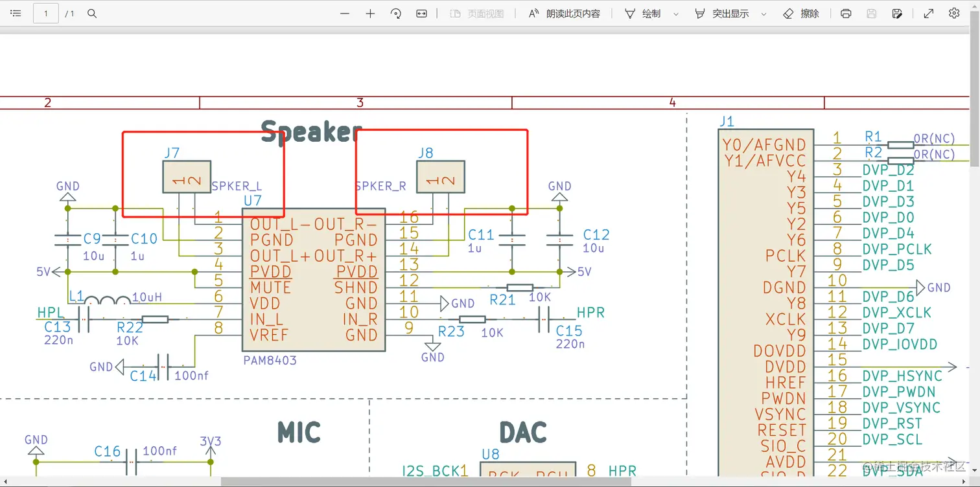
Task: Click the Y0/AFGND pin name
Action: coord(764,145)
